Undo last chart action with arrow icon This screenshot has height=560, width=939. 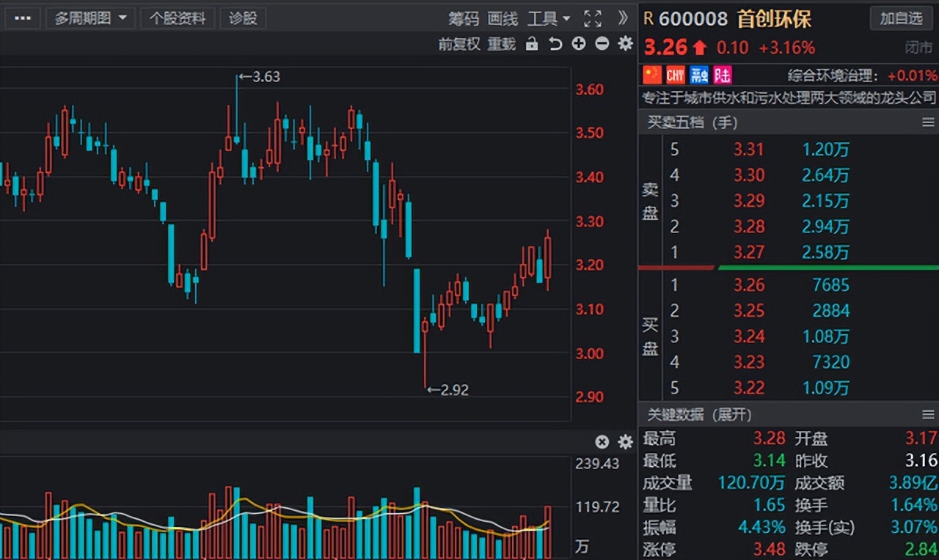point(555,44)
